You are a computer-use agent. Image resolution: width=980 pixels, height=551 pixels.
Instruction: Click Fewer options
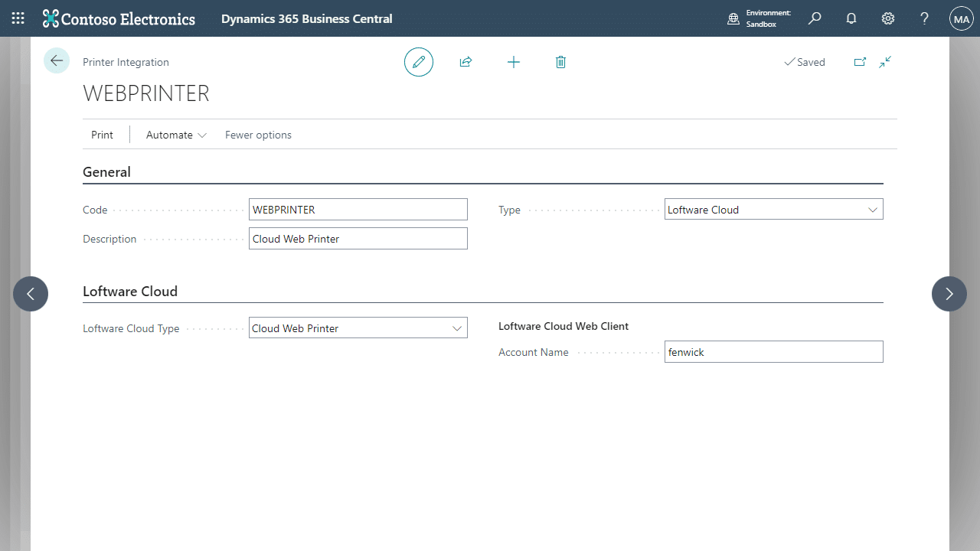(x=258, y=135)
